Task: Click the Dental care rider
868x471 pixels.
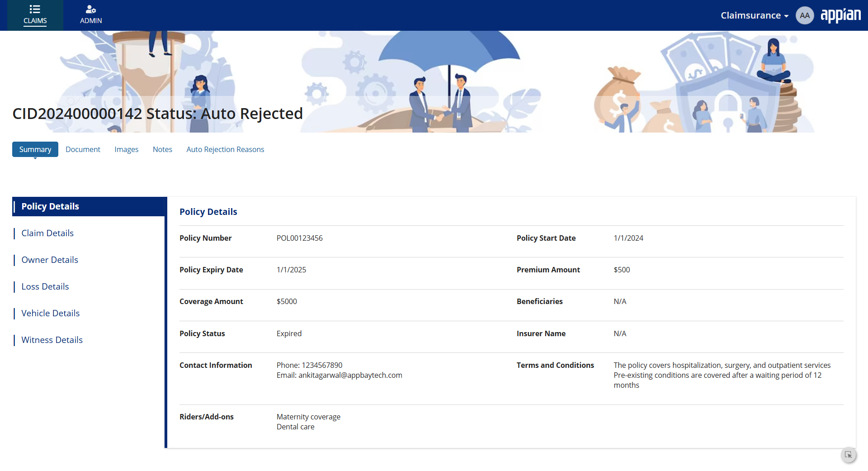Action: tap(295, 427)
